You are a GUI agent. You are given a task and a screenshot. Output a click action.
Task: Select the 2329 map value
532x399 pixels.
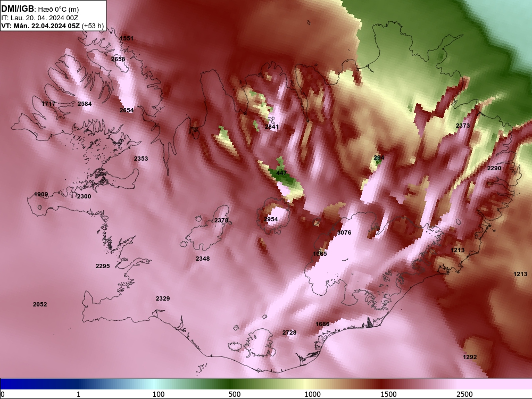coord(163,298)
